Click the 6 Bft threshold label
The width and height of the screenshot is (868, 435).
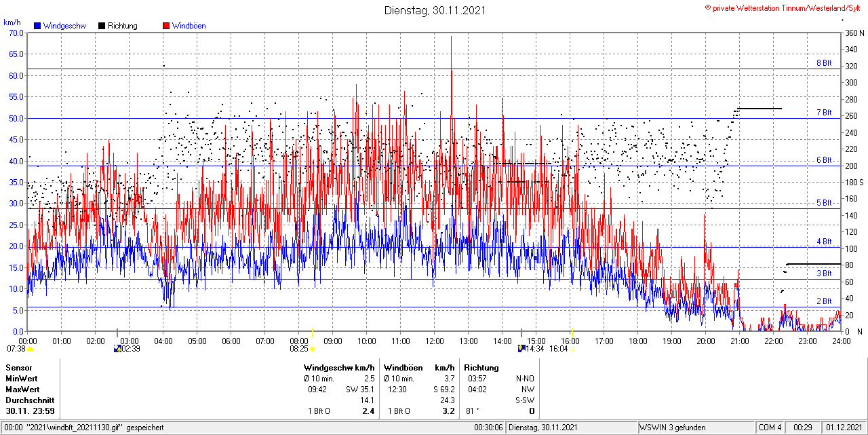tap(823, 160)
